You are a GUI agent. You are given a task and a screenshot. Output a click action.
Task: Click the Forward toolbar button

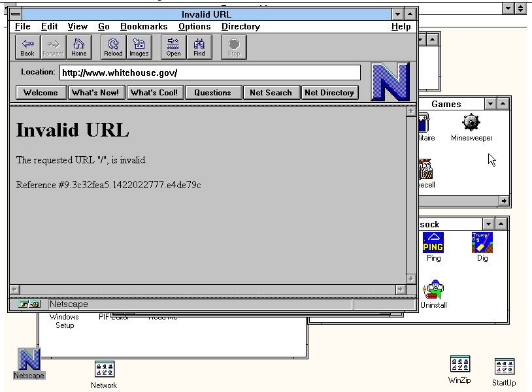pos(54,47)
